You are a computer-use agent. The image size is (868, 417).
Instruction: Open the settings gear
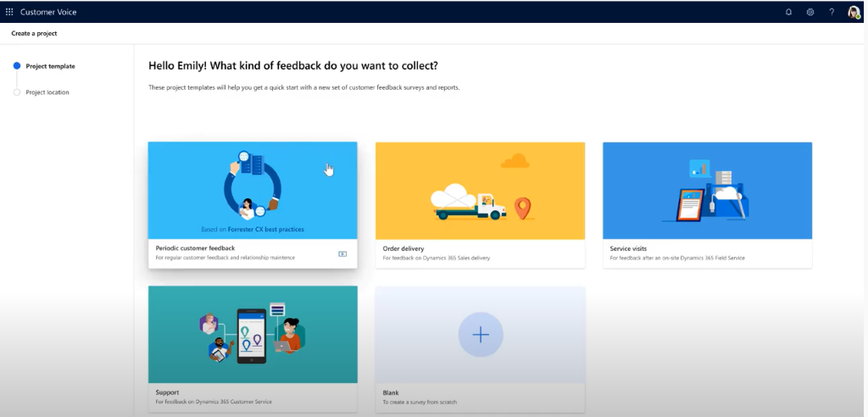pyautogui.click(x=810, y=12)
